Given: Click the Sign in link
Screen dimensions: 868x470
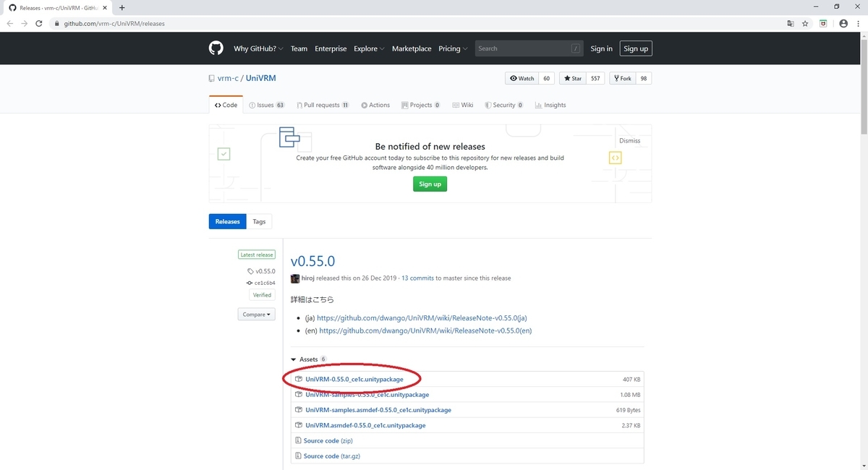Looking at the screenshot, I should tap(601, 48).
